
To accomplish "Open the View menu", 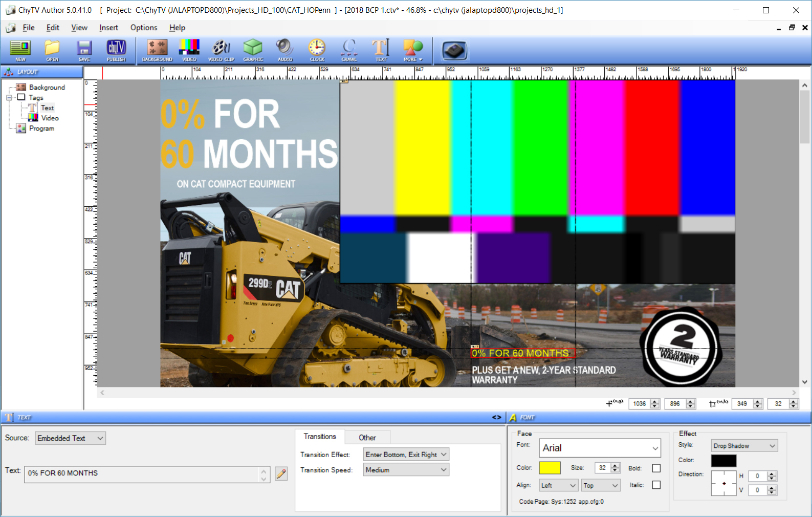I will (x=79, y=28).
